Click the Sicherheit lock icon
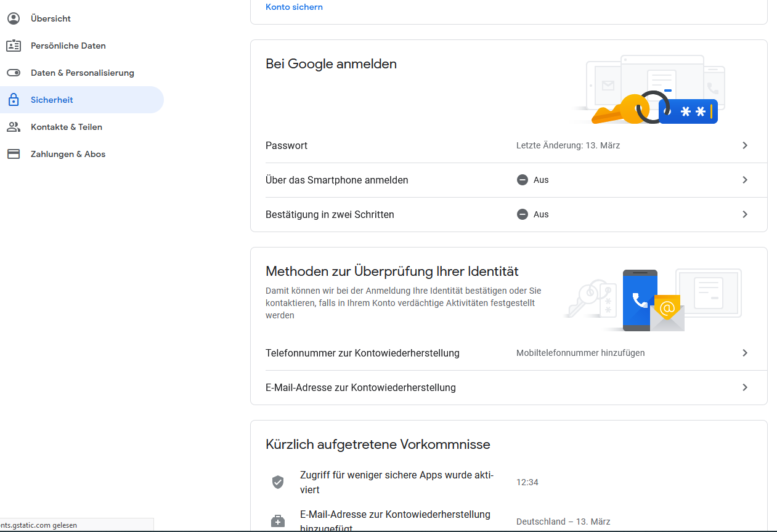This screenshot has width=777, height=532. tap(14, 100)
